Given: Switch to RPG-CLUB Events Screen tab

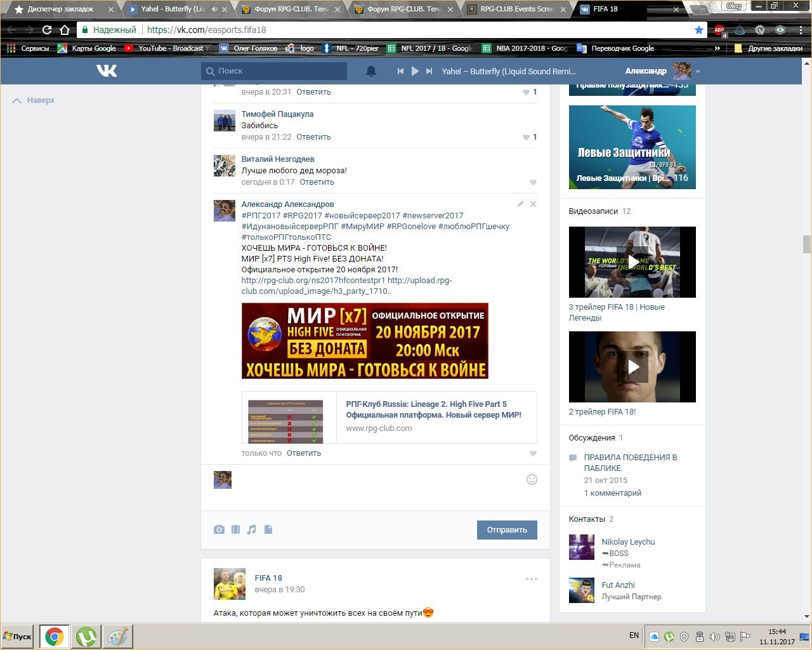Looking at the screenshot, I should pyautogui.click(x=517, y=10).
